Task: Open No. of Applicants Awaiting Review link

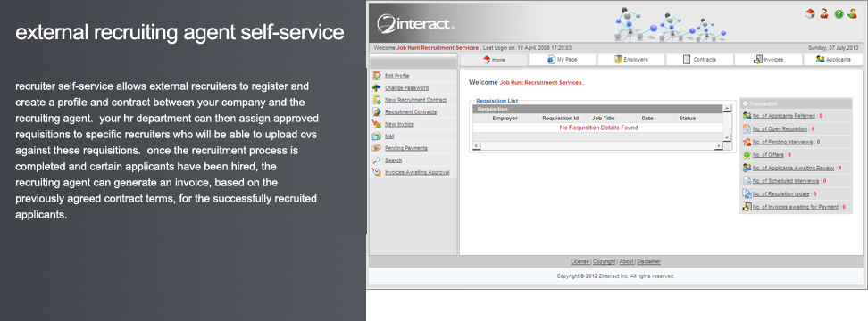Action: coord(793,168)
